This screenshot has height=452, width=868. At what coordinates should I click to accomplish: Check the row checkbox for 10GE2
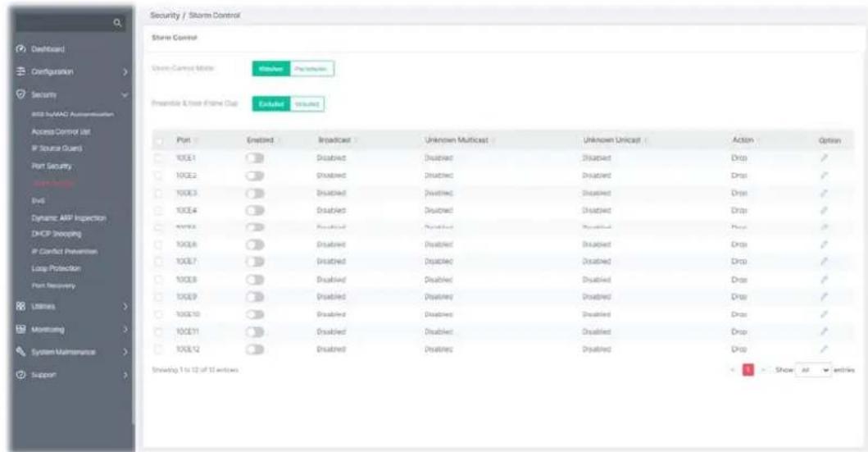[x=159, y=175]
